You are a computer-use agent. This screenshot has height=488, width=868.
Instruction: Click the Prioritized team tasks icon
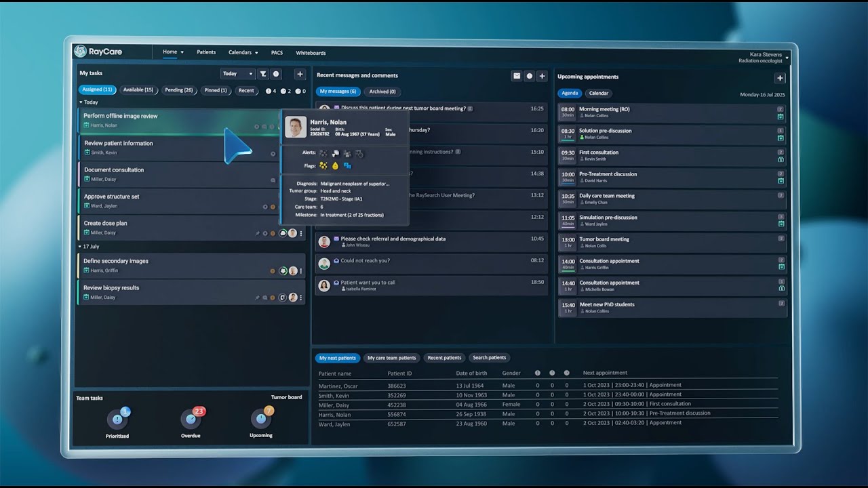[x=117, y=420]
